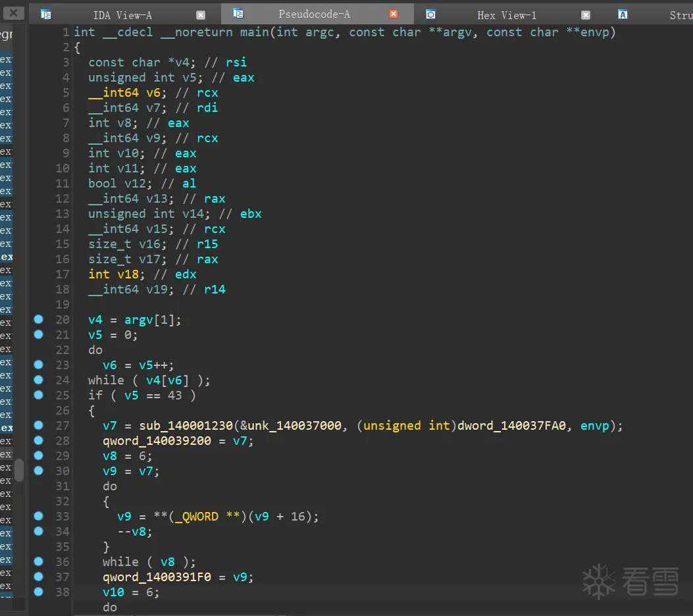Click line number 19 in gutter

pos(63,305)
